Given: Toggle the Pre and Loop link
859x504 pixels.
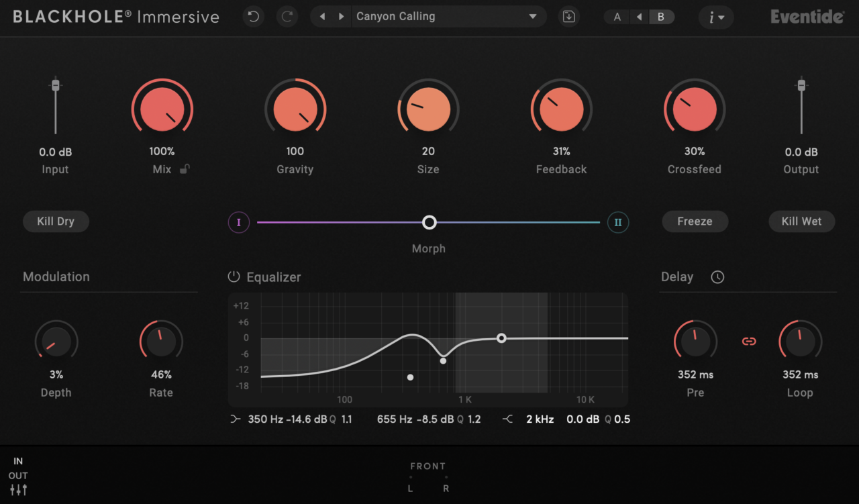Looking at the screenshot, I should tap(749, 342).
